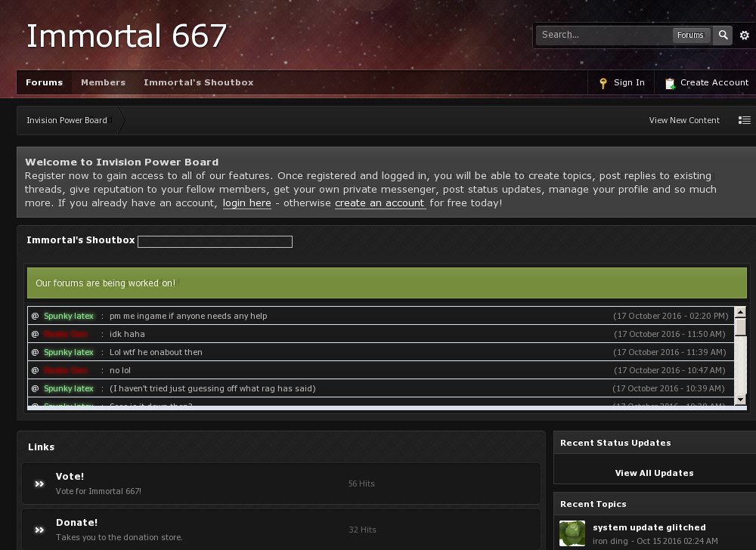756x550 pixels.
Task: Focus the Search text field
Action: pyautogui.click(x=603, y=35)
